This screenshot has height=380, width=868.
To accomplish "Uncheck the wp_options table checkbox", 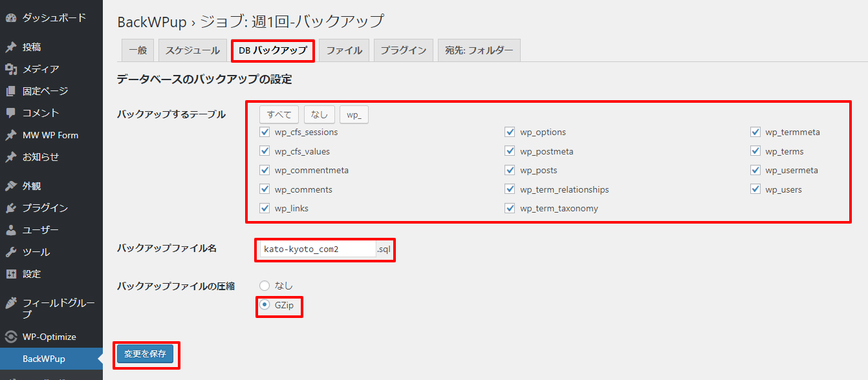I will (510, 132).
